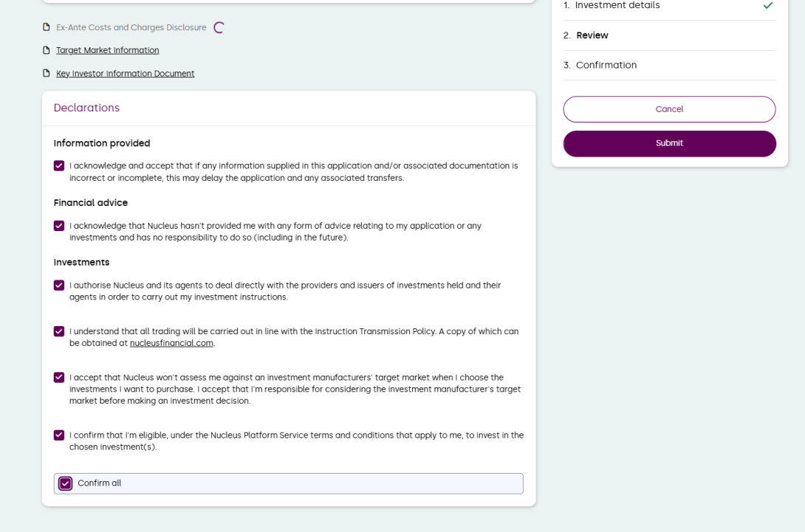Click the file icon next to Target Market Information
The height and width of the screenshot is (532, 805).
click(x=47, y=51)
